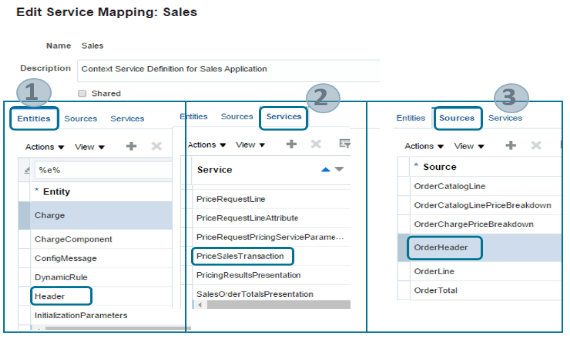This screenshot has width=570, height=361.
Task: Click the Description text field
Action: click(229, 70)
